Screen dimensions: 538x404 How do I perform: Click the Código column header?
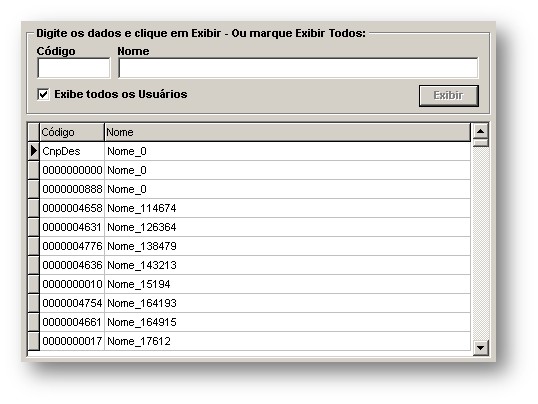click(72, 132)
